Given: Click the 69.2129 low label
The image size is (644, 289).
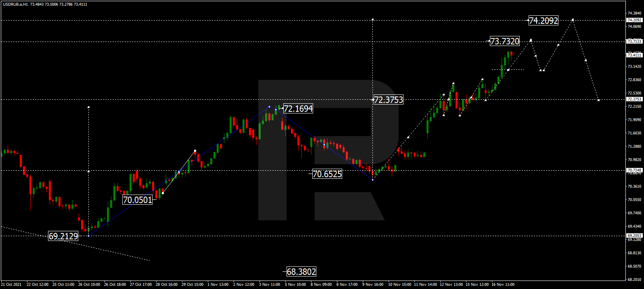Looking at the screenshot, I should click(63, 236).
